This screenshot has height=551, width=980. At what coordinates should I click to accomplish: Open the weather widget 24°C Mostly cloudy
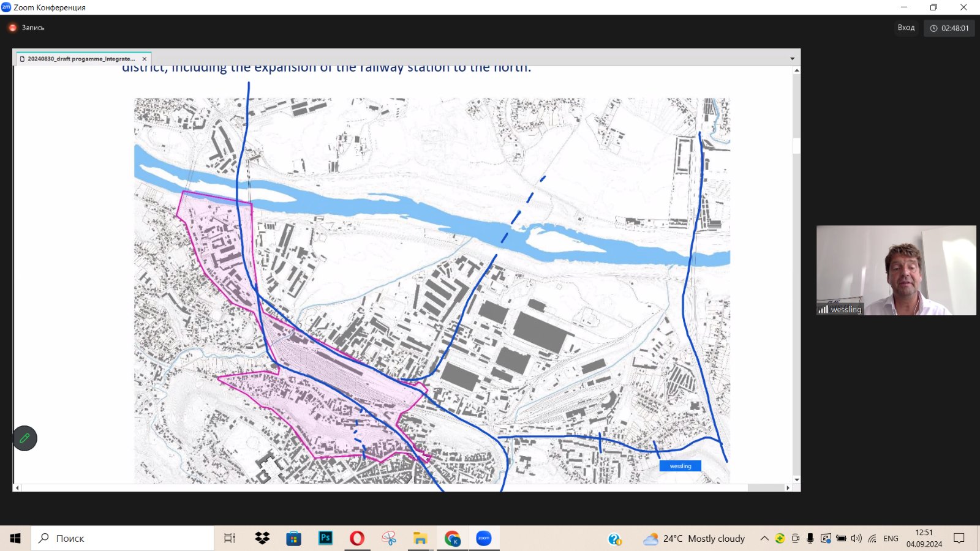click(x=694, y=538)
